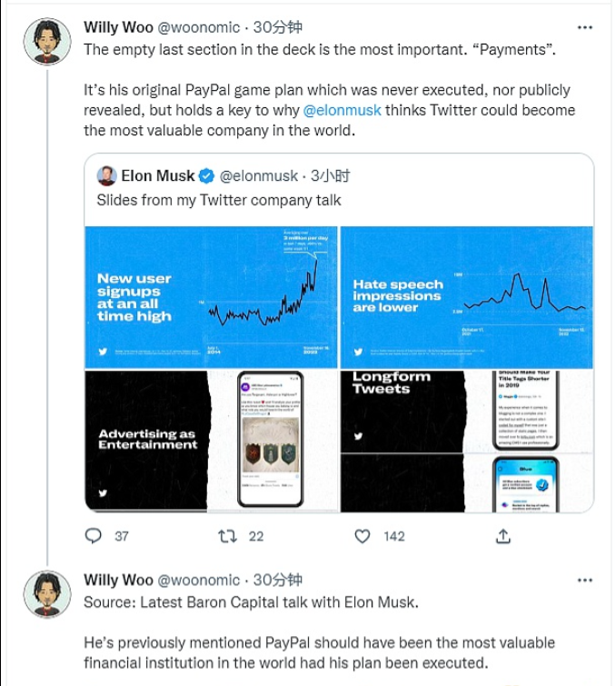Open the 'Longform Tweets' slide image

pos(466,441)
